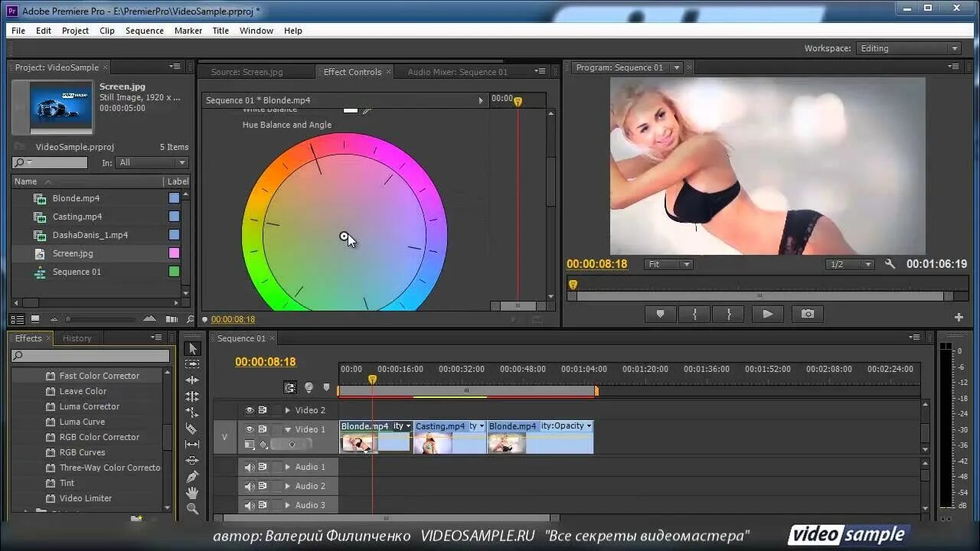The width and height of the screenshot is (980, 551).
Task: Open the Workspace Editing dropdown
Action: [x=909, y=48]
